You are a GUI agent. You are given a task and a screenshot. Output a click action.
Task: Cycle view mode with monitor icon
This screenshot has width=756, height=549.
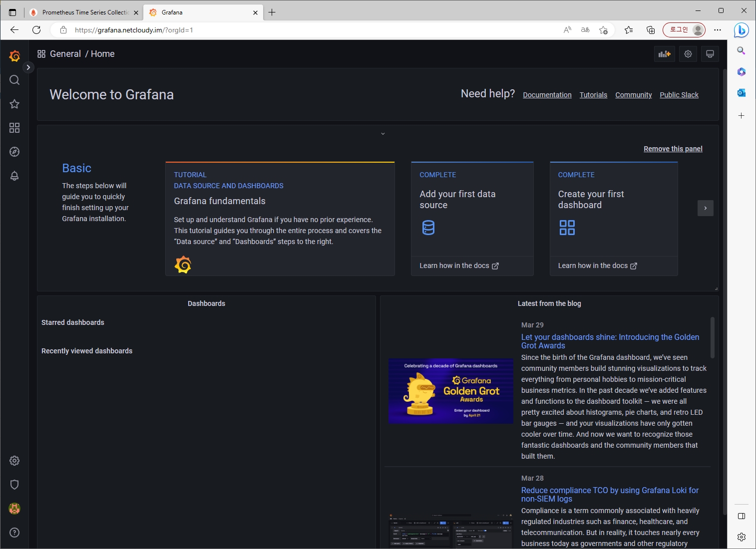coord(710,54)
